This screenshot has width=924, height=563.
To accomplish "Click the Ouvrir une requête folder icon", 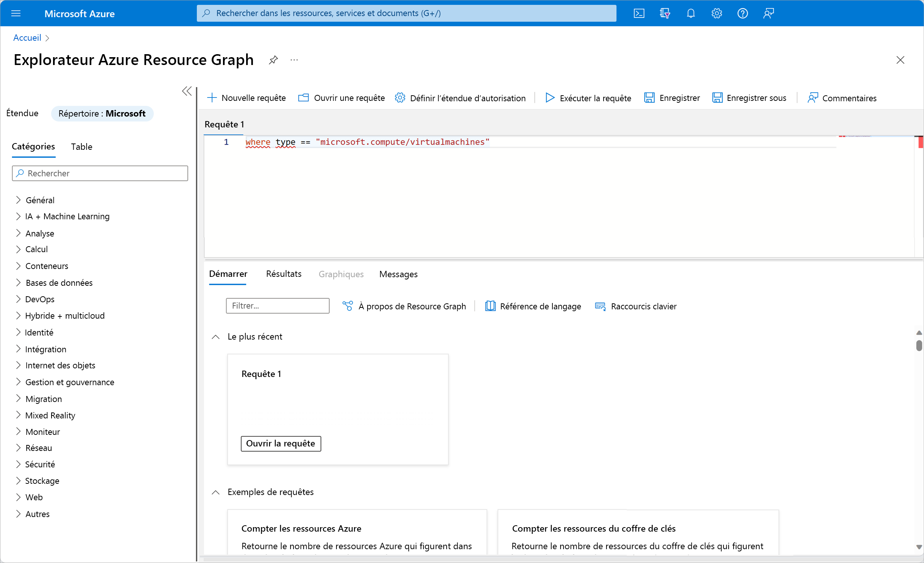I will [x=303, y=98].
